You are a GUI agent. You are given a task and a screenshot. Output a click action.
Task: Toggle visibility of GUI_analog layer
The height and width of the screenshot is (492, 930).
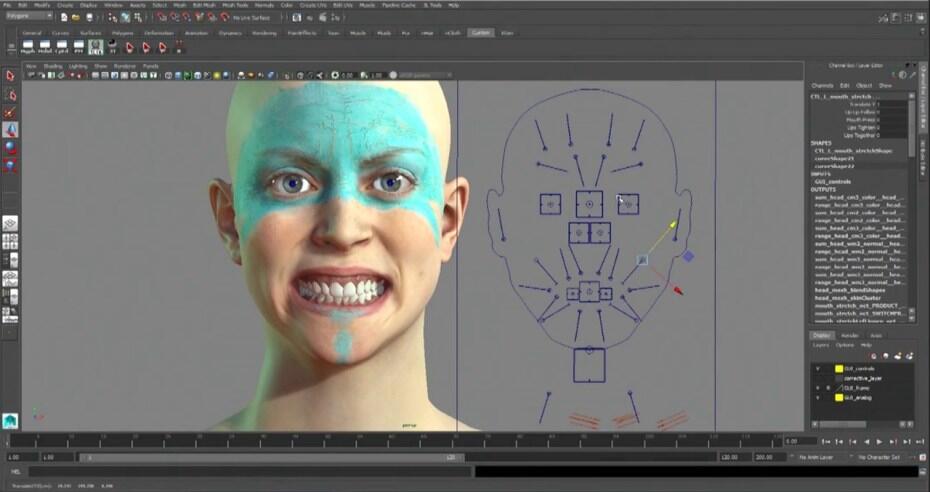click(818, 397)
